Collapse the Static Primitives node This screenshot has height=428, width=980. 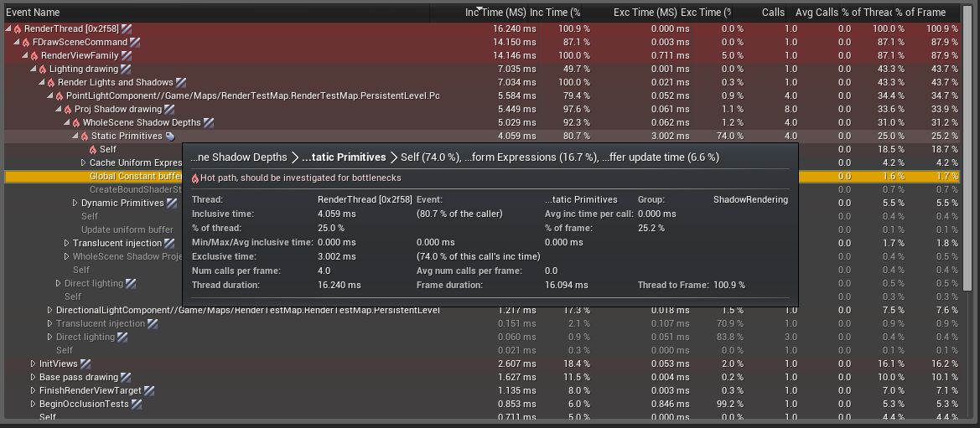coord(75,137)
